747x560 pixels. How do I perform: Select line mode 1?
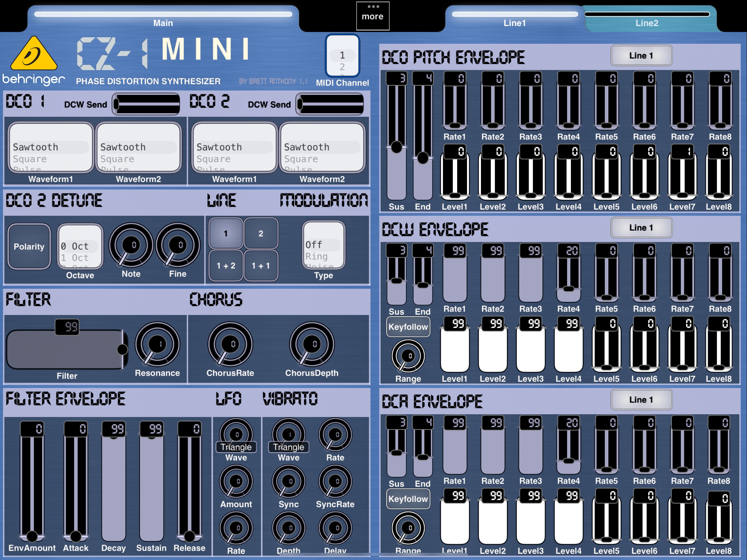point(226,234)
